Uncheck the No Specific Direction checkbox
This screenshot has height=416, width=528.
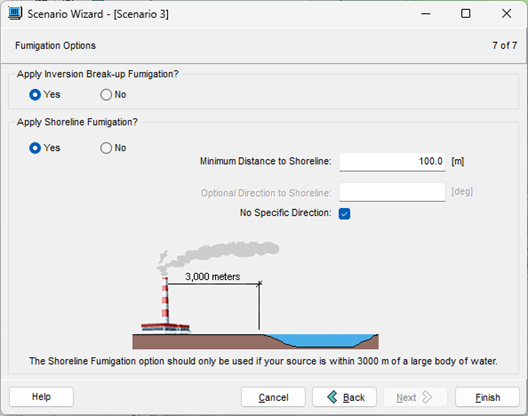tap(344, 214)
